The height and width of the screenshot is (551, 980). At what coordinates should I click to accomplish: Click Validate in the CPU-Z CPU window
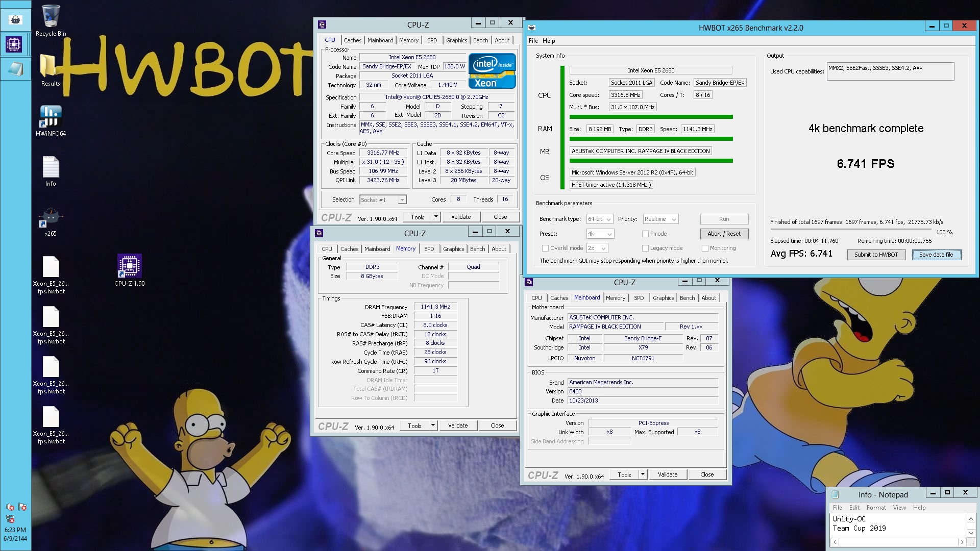(461, 217)
